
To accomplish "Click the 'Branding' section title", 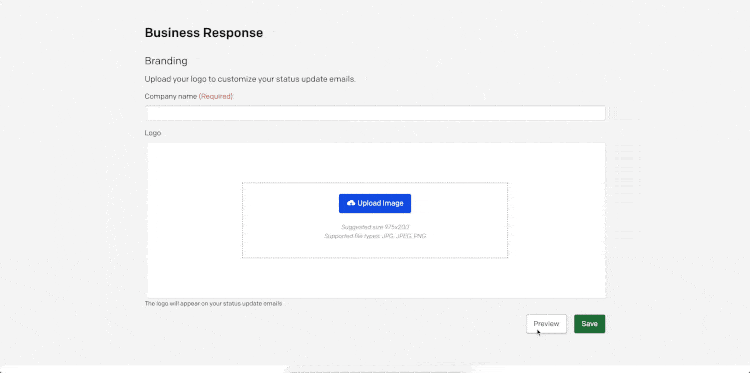I will [166, 61].
